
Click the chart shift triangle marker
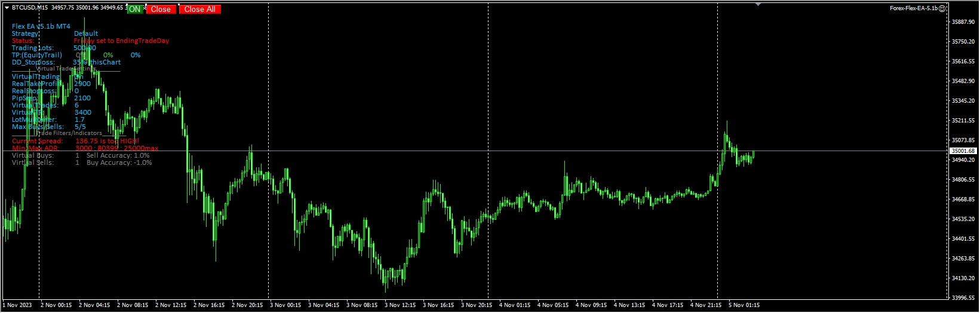point(758,5)
